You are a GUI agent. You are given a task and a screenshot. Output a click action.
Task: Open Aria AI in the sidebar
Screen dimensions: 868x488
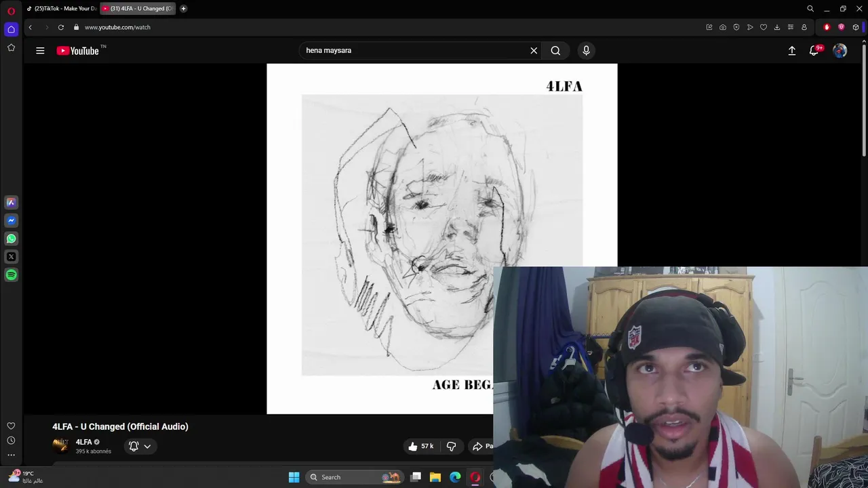pyautogui.click(x=11, y=202)
